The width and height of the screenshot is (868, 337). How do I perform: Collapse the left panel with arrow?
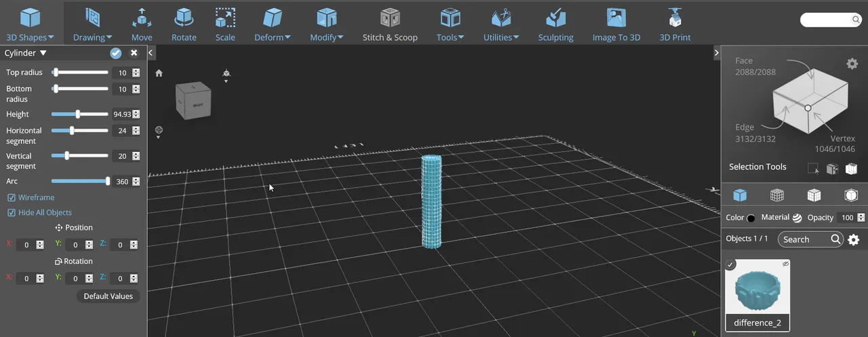[151, 52]
